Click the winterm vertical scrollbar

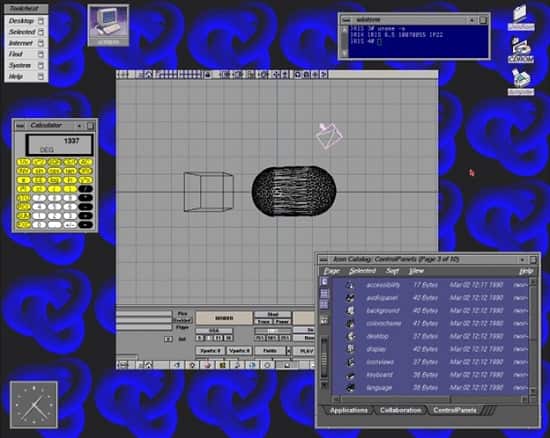[344, 41]
